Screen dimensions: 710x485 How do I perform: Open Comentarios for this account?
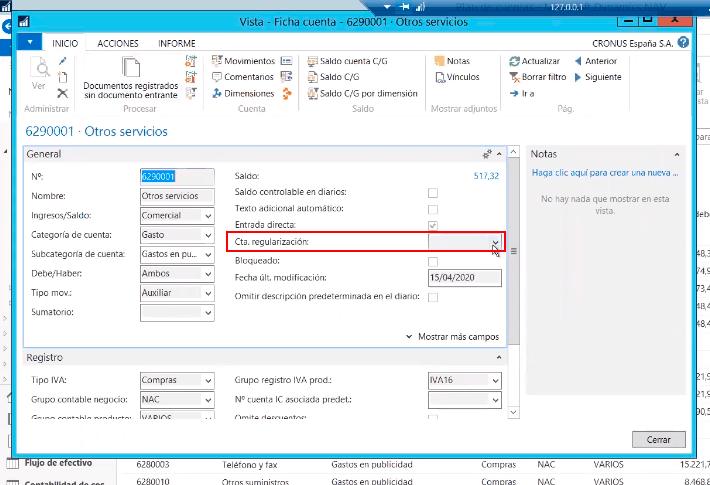coord(243,77)
